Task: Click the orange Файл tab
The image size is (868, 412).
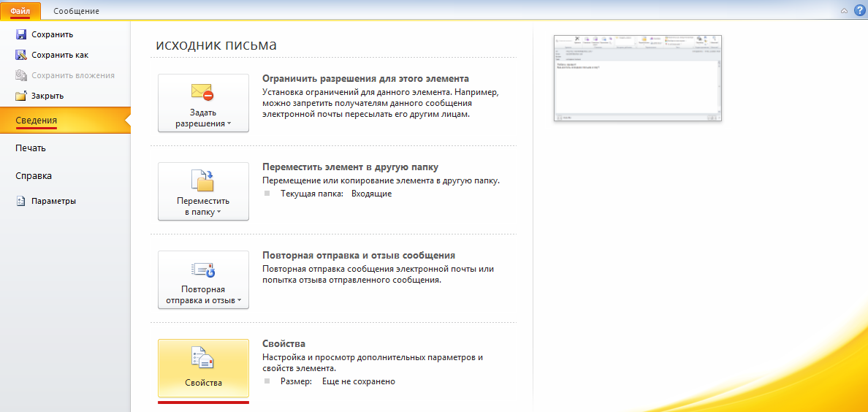Action: [20, 11]
